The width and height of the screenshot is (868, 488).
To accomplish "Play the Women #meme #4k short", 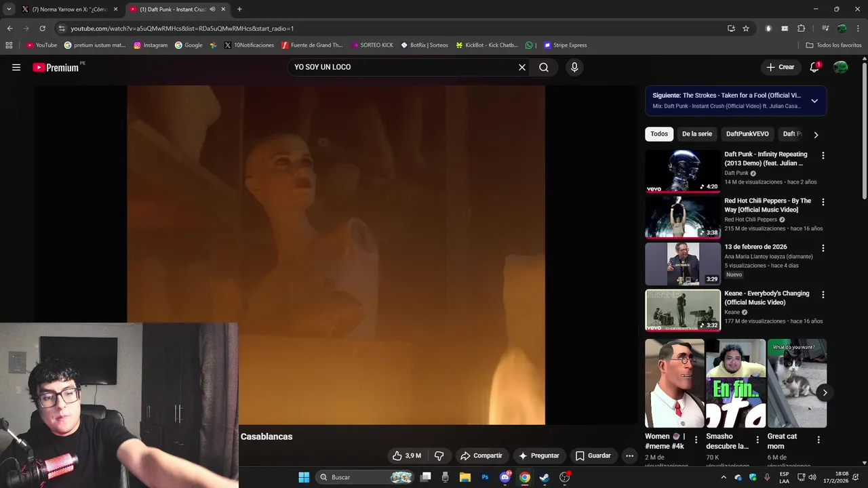I will (x=675, y=383).
